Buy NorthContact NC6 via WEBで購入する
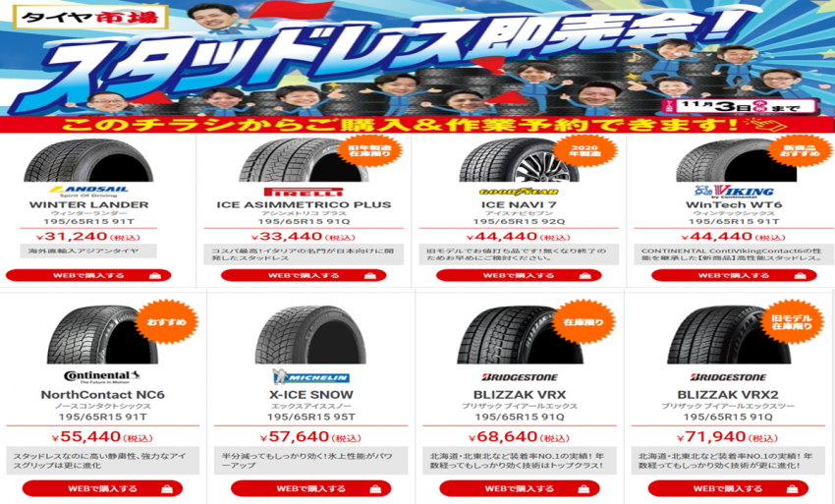The width and height of the screenshot is (835, 504). pyautogui.click(x=102, y=488)
